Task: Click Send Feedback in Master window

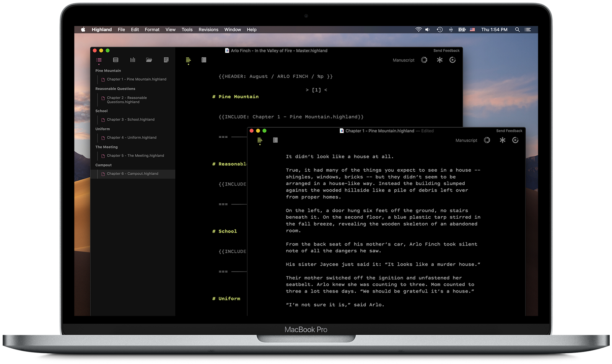Action: point(446,50)
